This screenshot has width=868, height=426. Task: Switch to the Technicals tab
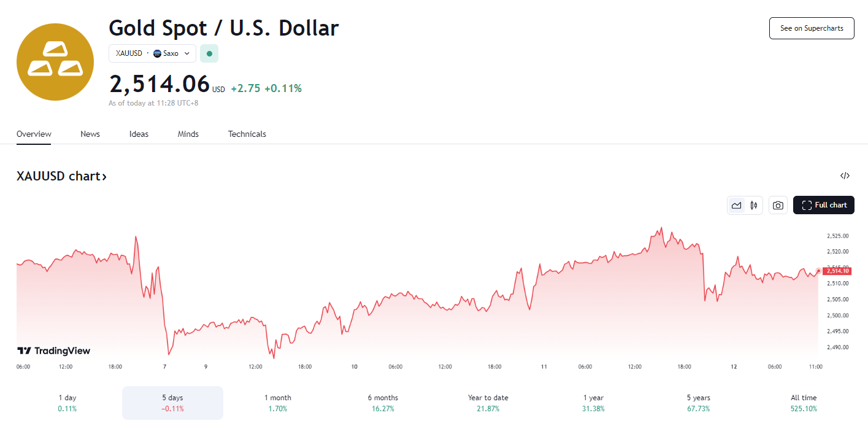point(247,134)
